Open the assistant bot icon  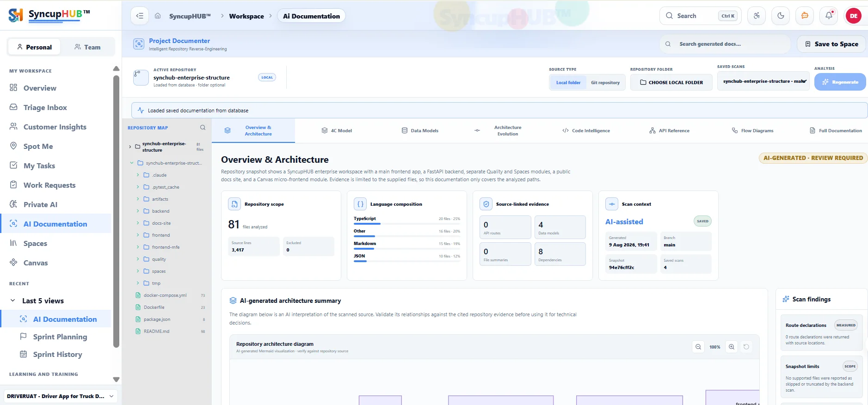[805, 16]
